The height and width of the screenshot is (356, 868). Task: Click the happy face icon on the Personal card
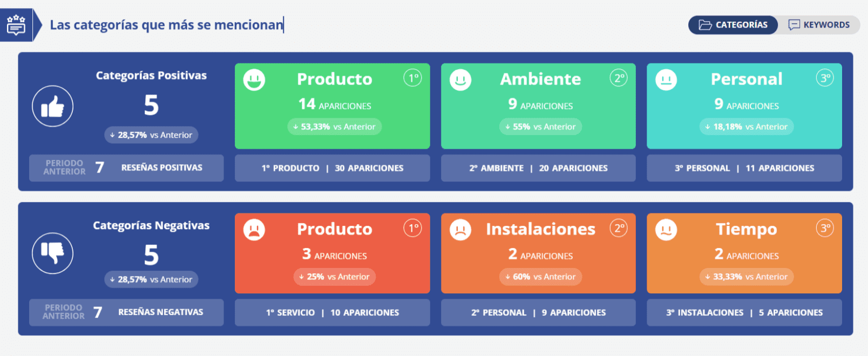667,79
